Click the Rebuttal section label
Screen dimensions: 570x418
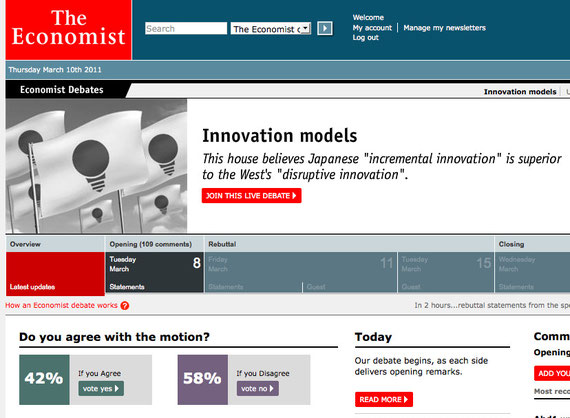[x=222, y=244]
